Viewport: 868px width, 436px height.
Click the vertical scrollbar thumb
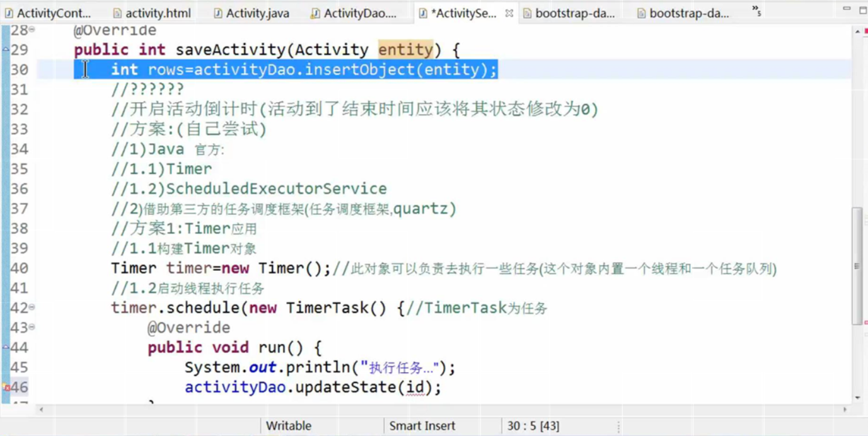click(857, 266)
